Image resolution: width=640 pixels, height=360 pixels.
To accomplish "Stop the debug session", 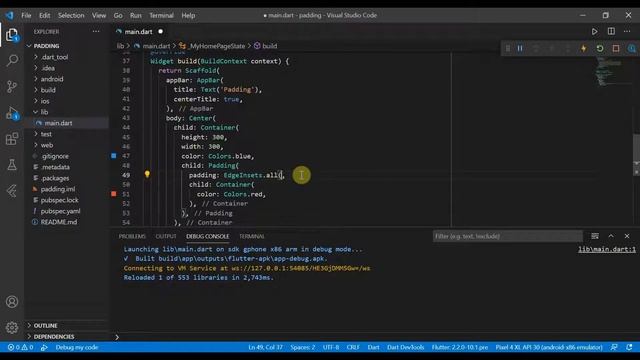I will [616, 49].
